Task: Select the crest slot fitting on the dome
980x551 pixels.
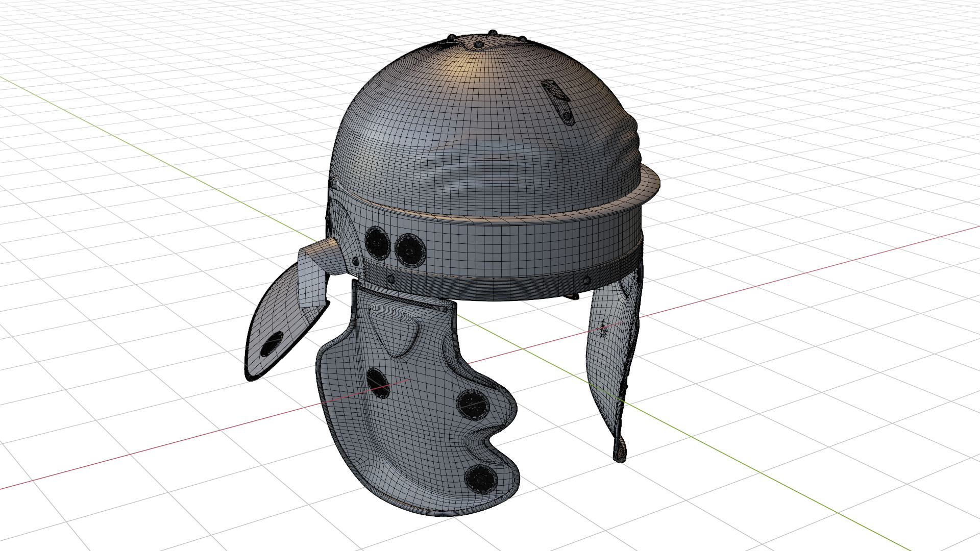Action: click(x=558, y=102)
